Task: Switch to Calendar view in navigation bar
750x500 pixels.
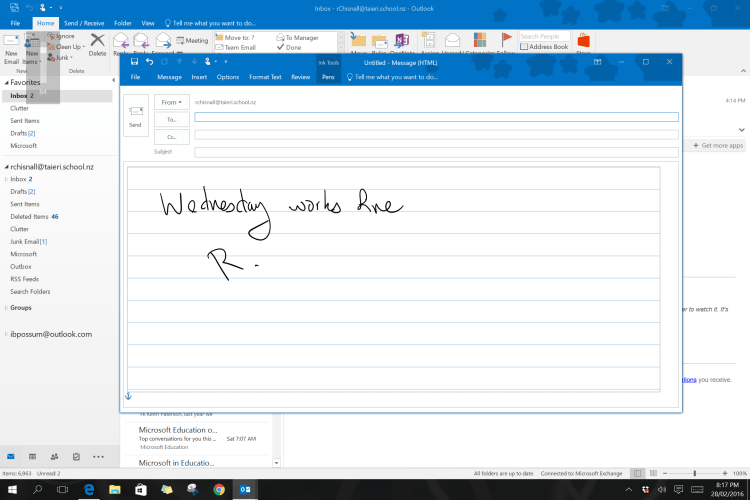Action: tap(33, 456)
